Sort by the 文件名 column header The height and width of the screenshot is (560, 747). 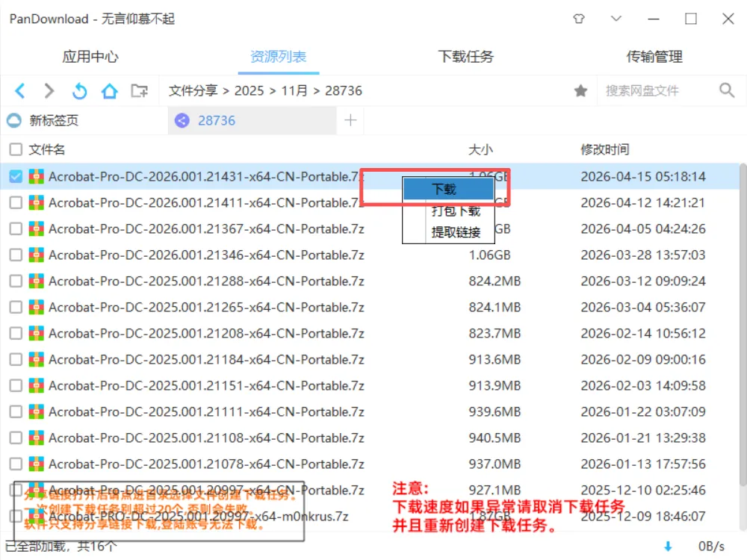tap(46, 149)
